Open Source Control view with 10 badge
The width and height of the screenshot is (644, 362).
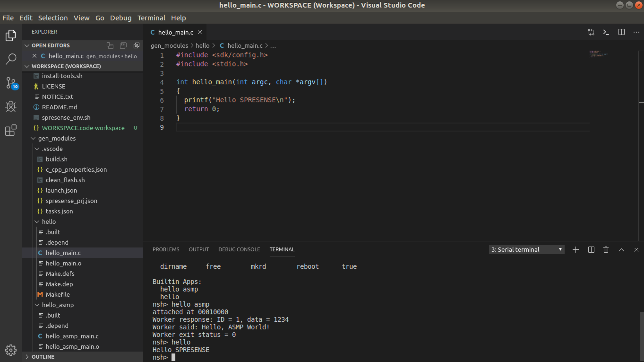pyautogui.click(x=11, y=83)
